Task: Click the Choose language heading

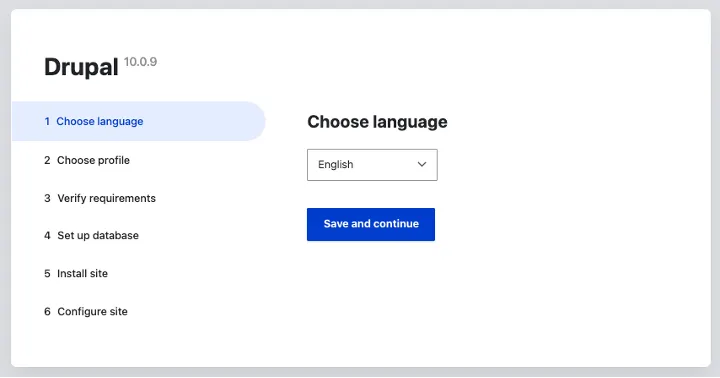Action: click(x=377, y=122)
